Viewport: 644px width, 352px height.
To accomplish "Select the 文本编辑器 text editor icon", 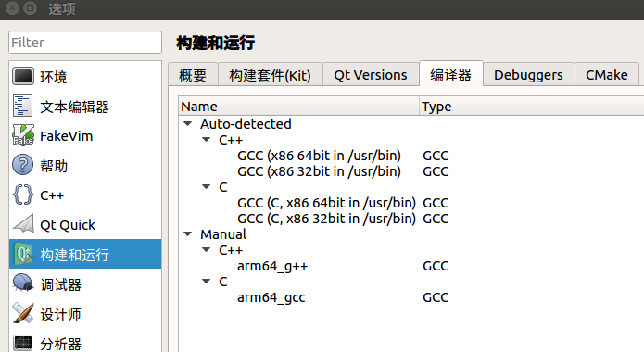I will click(x=22, y=107).
